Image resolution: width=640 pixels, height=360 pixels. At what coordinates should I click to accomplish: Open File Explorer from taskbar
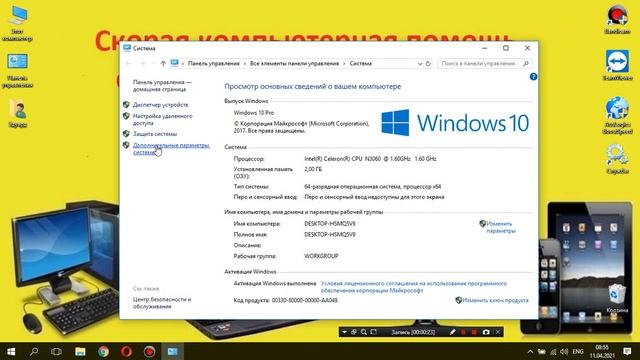pos(80,351)
